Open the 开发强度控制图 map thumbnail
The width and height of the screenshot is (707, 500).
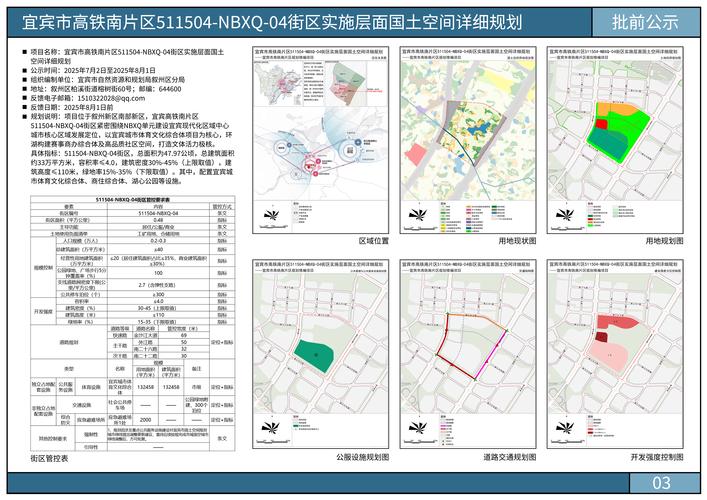[x=615, y=354]
